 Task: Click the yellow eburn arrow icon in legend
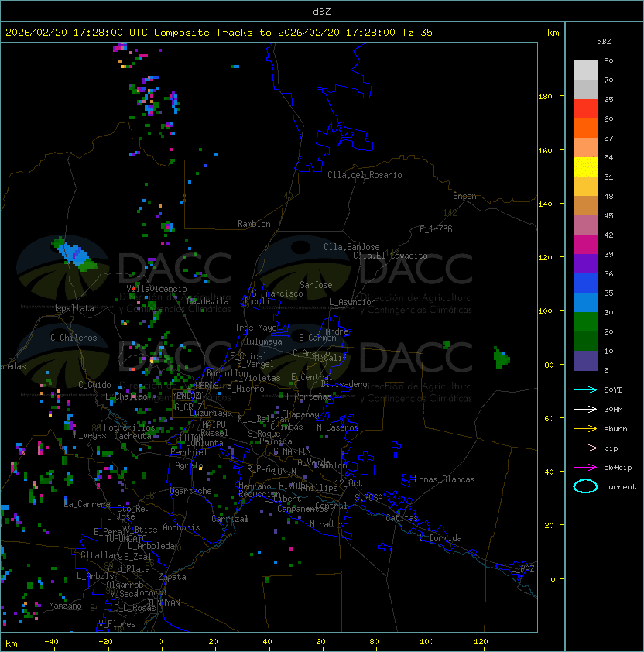click(585, 428)
